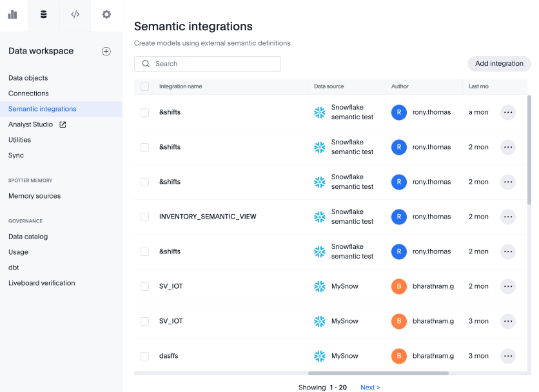The height and width of the screenshot is (392, 539).
Task: Open the dasffs integration
Action: (168, 356)
